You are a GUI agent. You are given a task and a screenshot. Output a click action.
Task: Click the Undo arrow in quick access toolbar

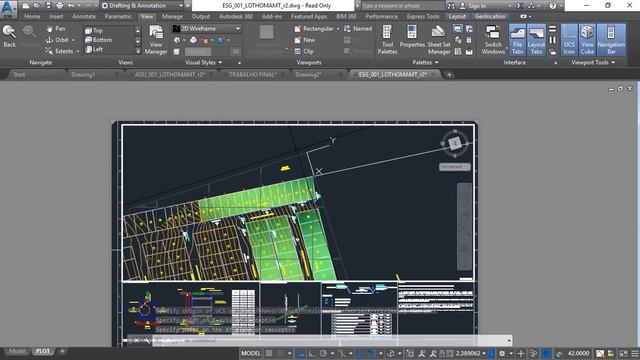coord(71,6)
